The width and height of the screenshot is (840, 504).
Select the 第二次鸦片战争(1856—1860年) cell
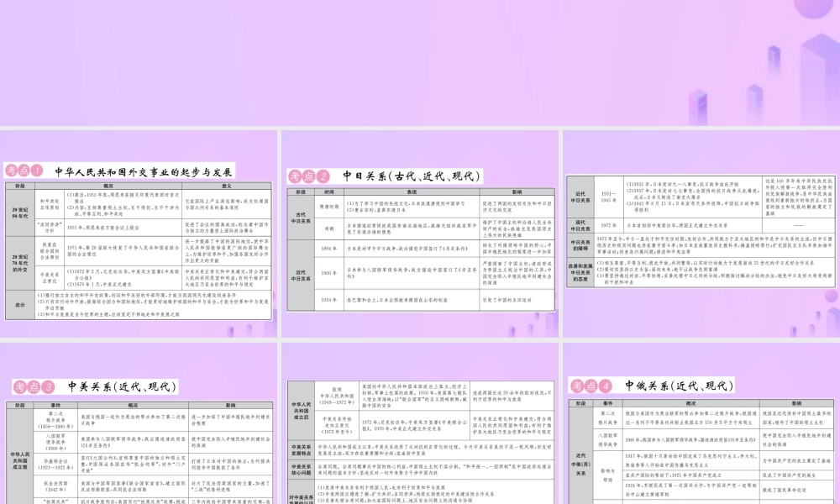[x=55, y=419]
